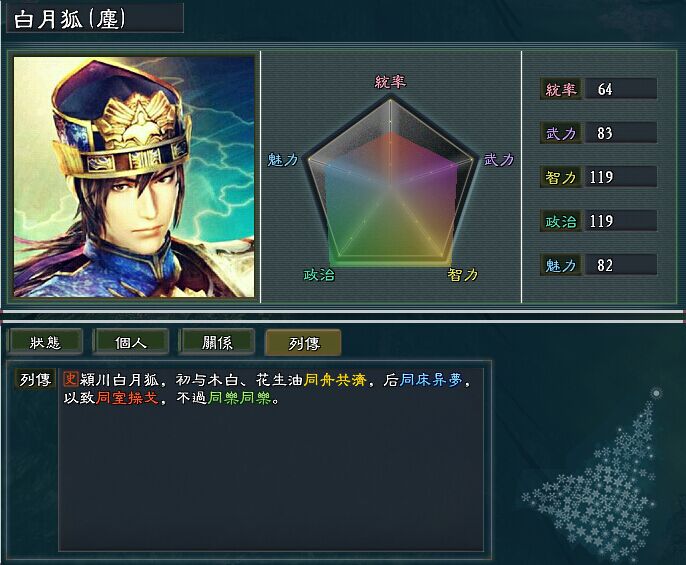Click the 魅力 value field showing 82
686x565 pixels.
(x=621, y=265)
